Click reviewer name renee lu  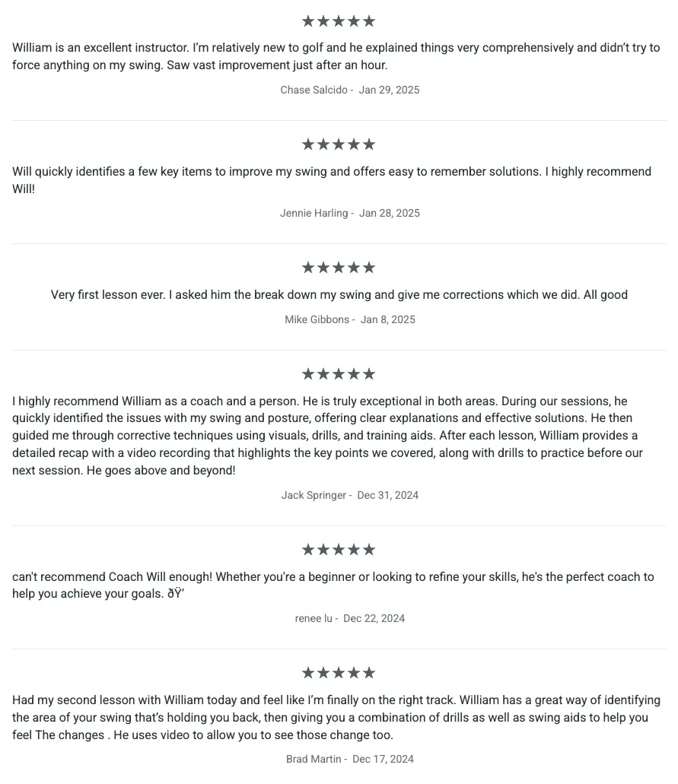click(314, 618)
